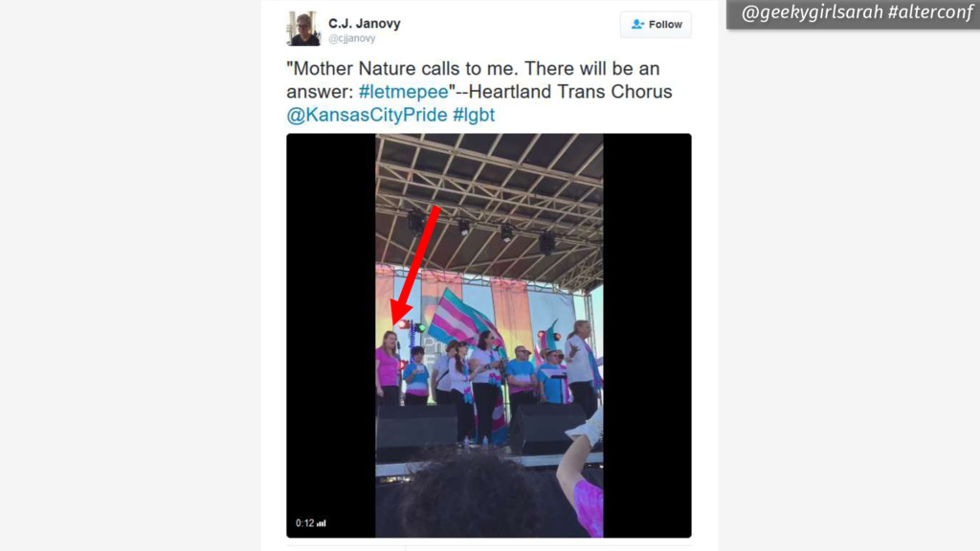Visit the @KansasCityPride mention
The width and height of the screenshot is (980, 551).
click(x=367, y=115)
